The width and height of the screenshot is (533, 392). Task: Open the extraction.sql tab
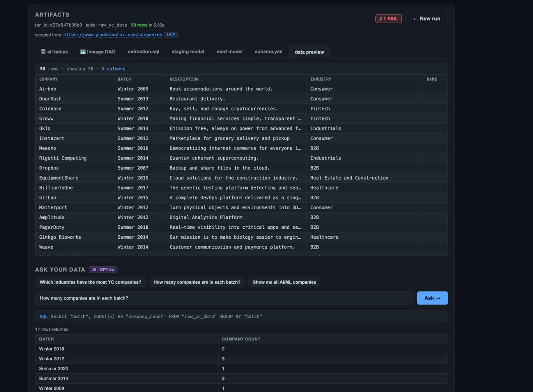coord(144,52)
